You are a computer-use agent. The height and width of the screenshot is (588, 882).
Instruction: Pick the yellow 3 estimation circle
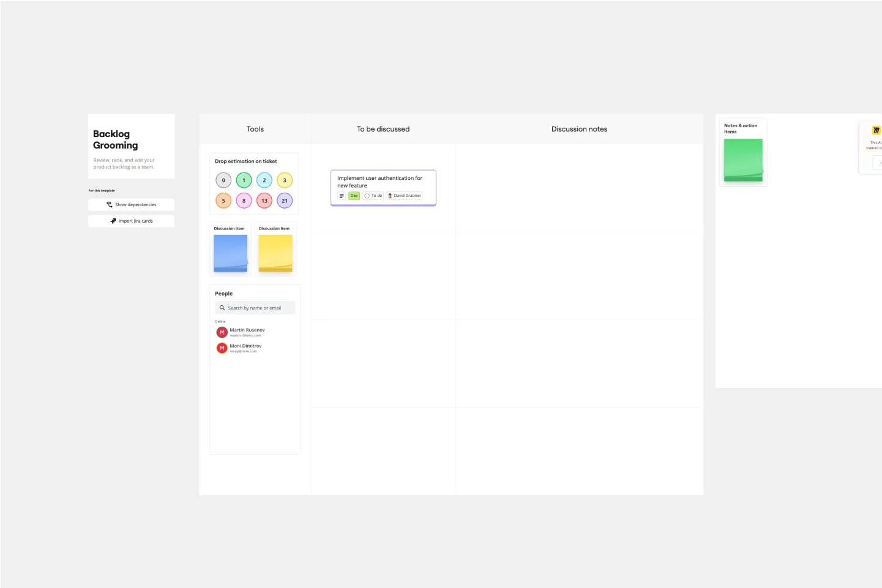pos(285,180)
